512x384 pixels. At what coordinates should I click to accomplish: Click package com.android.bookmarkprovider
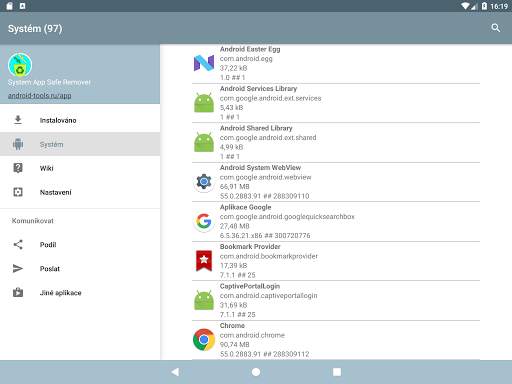pos(269,256)
